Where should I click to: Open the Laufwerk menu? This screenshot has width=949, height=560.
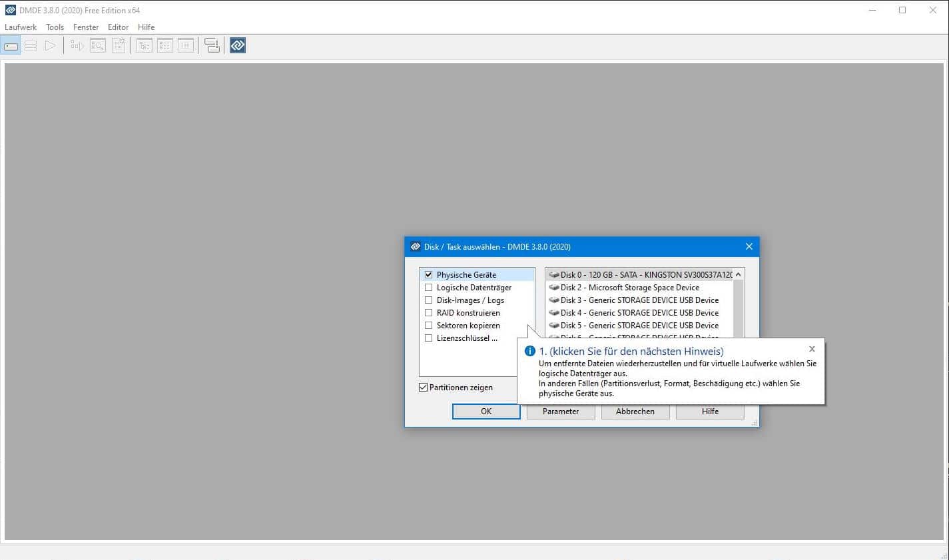pos(21,27)
